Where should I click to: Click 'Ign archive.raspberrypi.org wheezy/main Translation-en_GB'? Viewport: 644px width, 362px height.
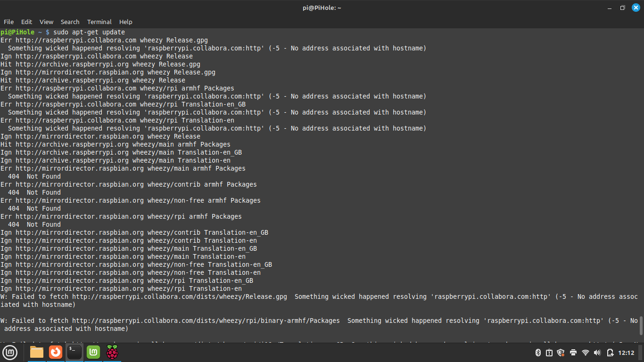[121, 152]
